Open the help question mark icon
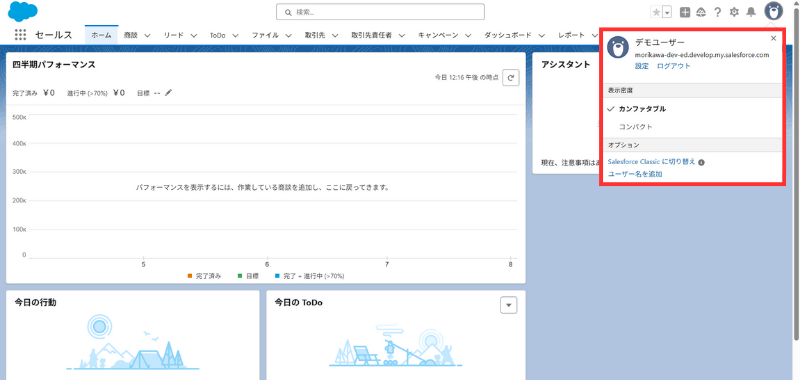This screenshot has width=800, height=380. (717, 12)
